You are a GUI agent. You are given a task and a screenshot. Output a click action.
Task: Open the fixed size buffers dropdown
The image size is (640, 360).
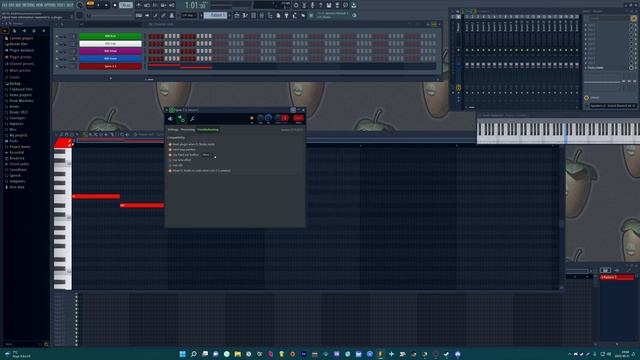207,155
